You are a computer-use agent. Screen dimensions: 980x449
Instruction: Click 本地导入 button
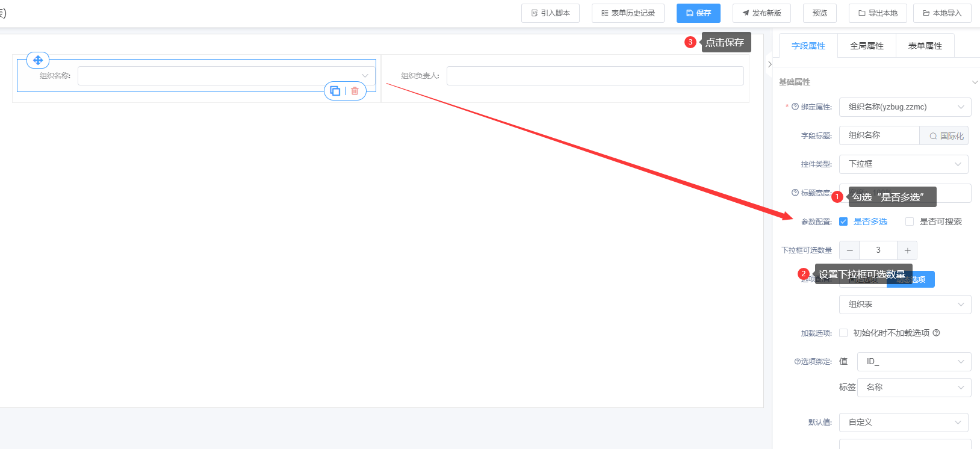coord(942,13)
